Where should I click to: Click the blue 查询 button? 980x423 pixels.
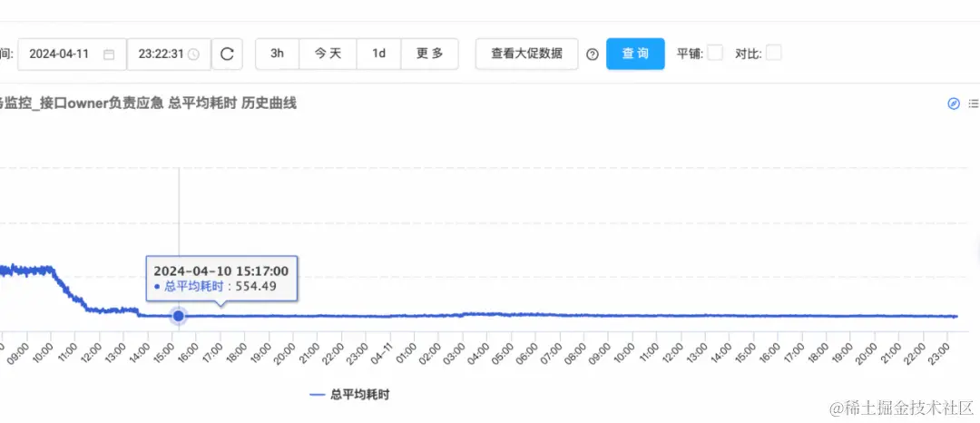(x=635, y=54)
